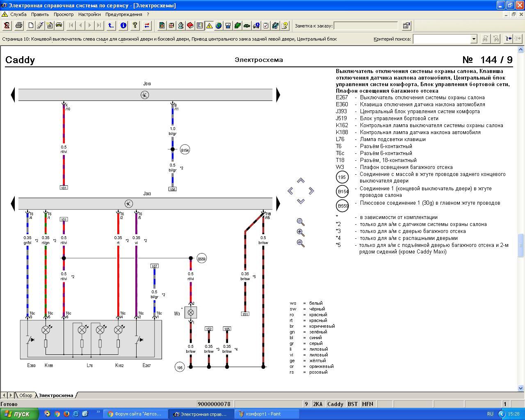Click the vertical scrollbar thumb

coord(521,245)
